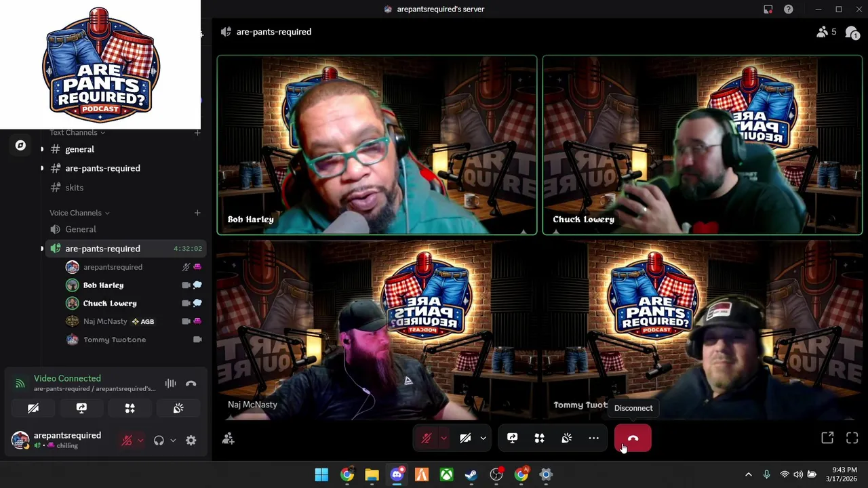868x488 pixels.
Task: Select Naj McNasty's video tile
Action: point(377,330)
